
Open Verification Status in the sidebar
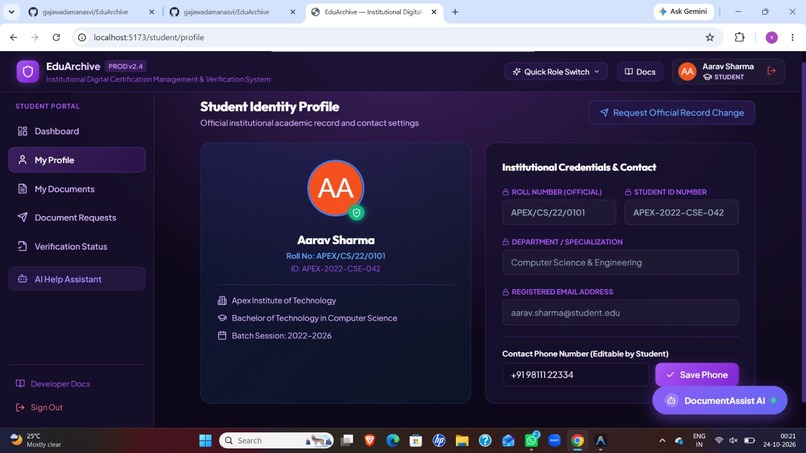tap(77, 246)
